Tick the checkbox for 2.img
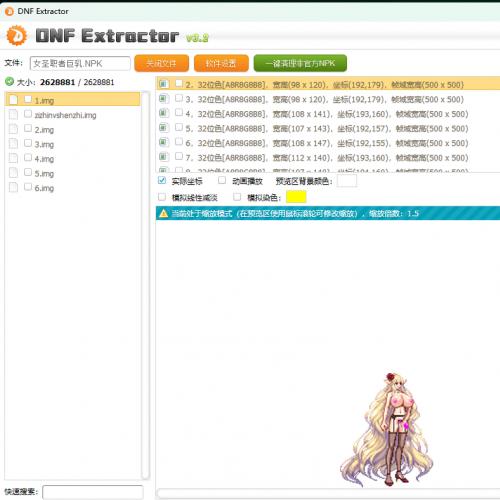Screen dimensions: 500x500 click(x=28, y=128)
